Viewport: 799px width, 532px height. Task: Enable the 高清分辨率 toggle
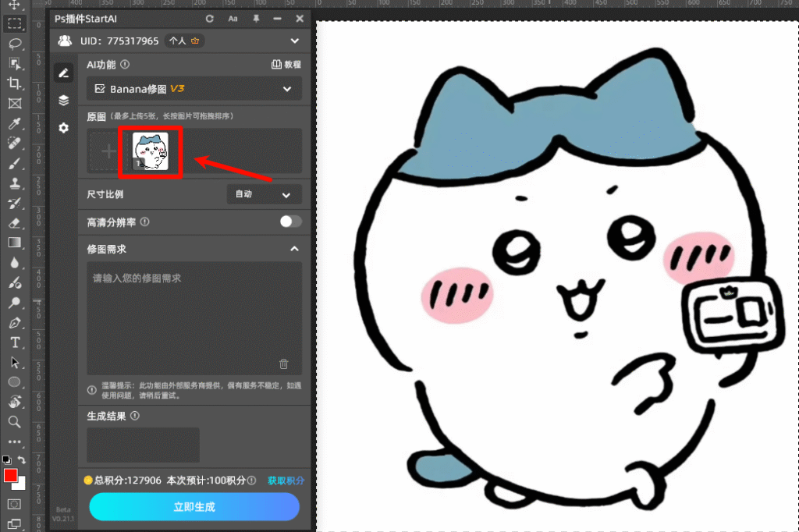(289, 222)
